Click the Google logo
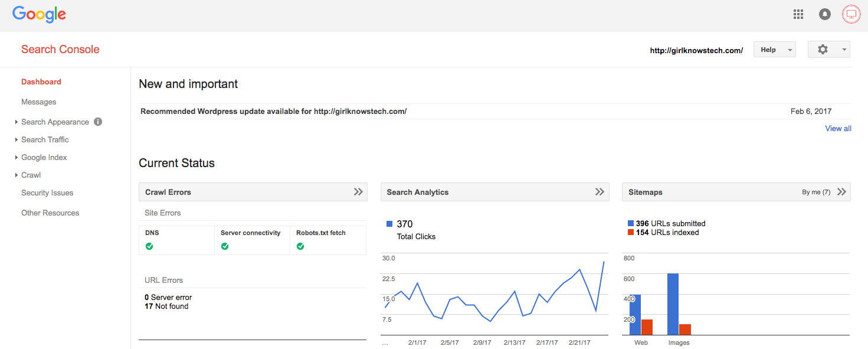Screen dimensions: 868x349 39,15
